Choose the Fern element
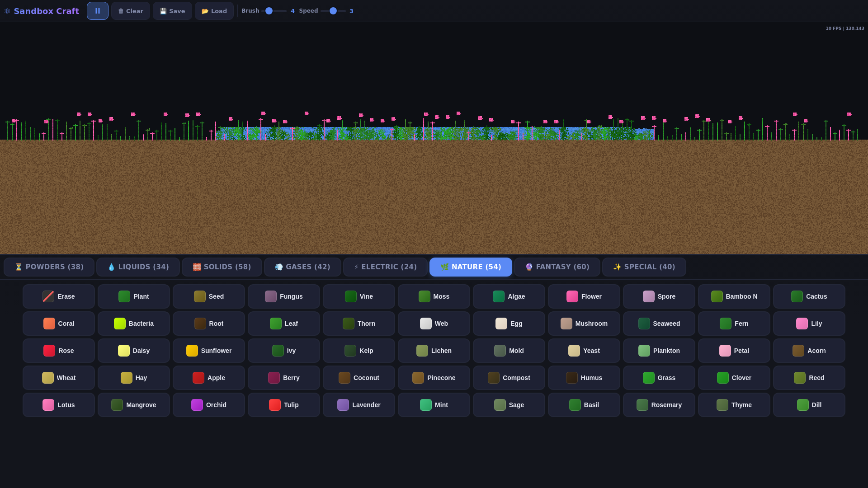The height and width of the screenshot is (488, 868). click(734, 324)
